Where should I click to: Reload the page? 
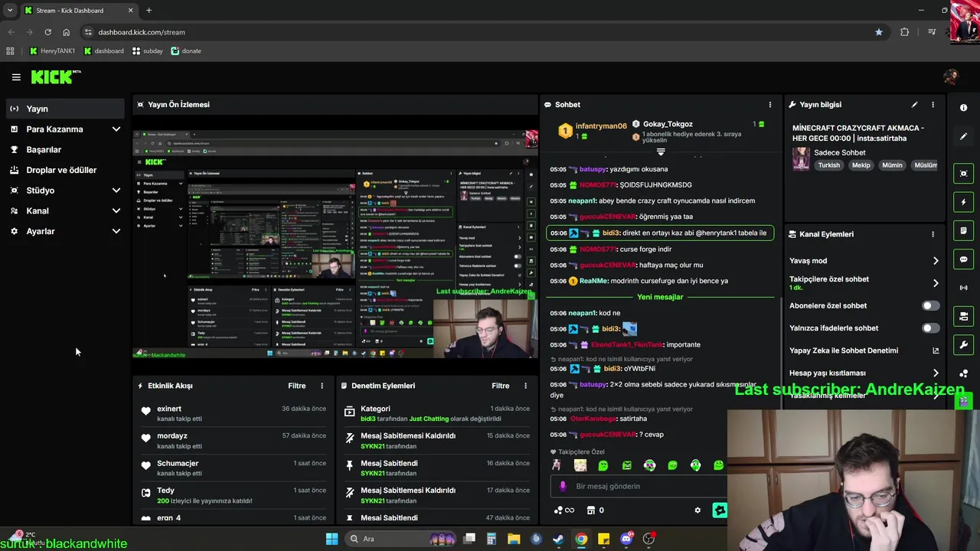click(x=47, y=32)
